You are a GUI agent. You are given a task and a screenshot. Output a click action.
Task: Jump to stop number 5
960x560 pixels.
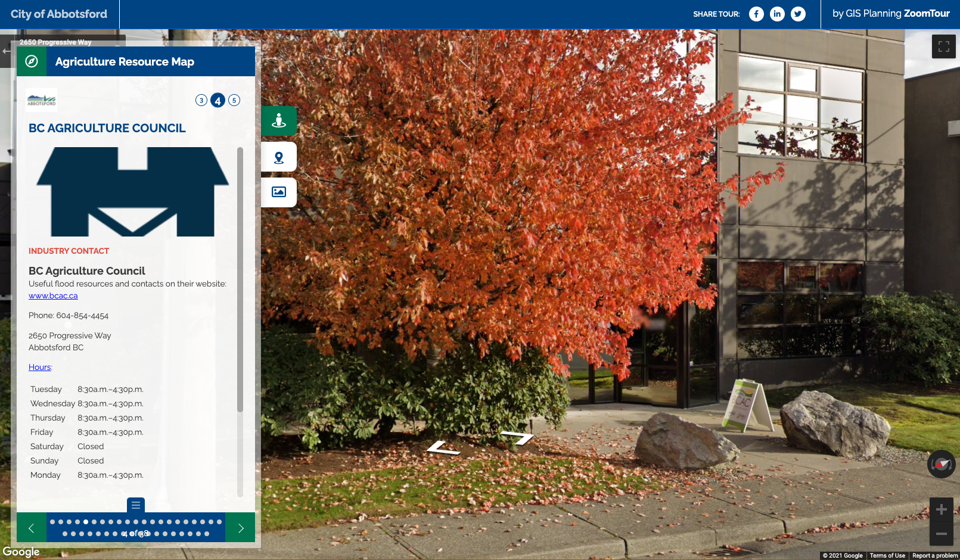(x=234, y=100)
